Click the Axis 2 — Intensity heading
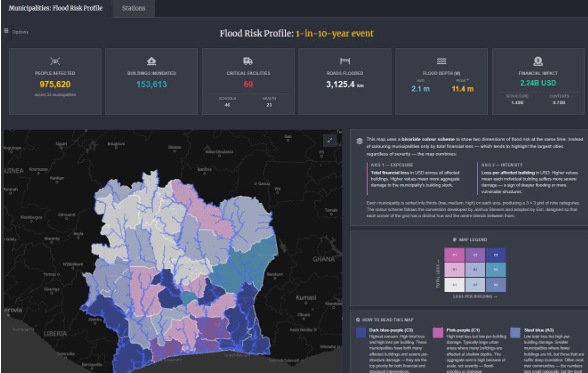The height and width of the screenshot is (373, 588). [x=502, y=165]
